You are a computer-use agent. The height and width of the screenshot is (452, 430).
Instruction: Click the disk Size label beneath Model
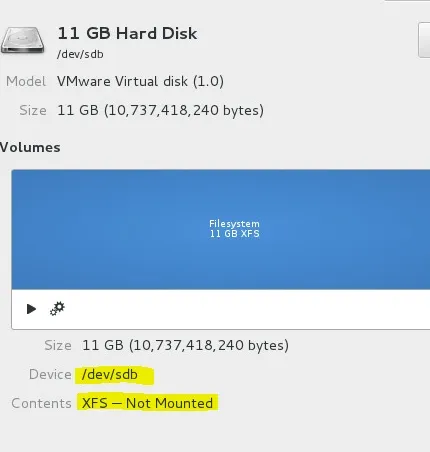click(x=33, y=110)
